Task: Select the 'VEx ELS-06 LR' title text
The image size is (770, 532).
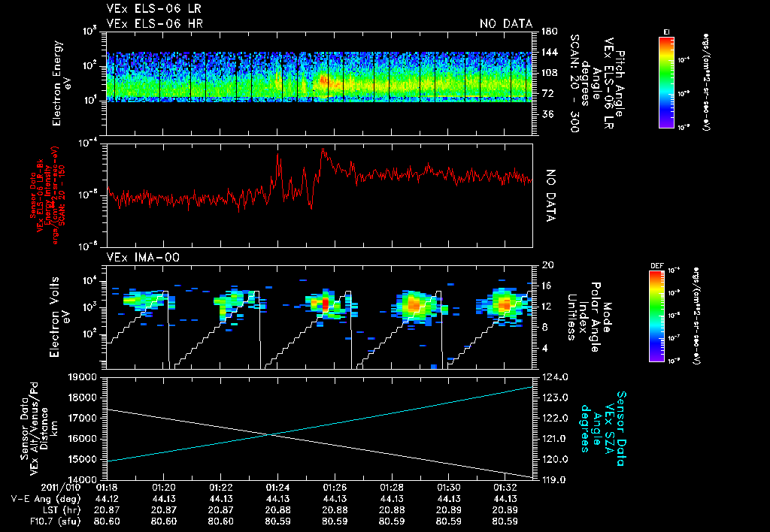Action: pos(153,8)
